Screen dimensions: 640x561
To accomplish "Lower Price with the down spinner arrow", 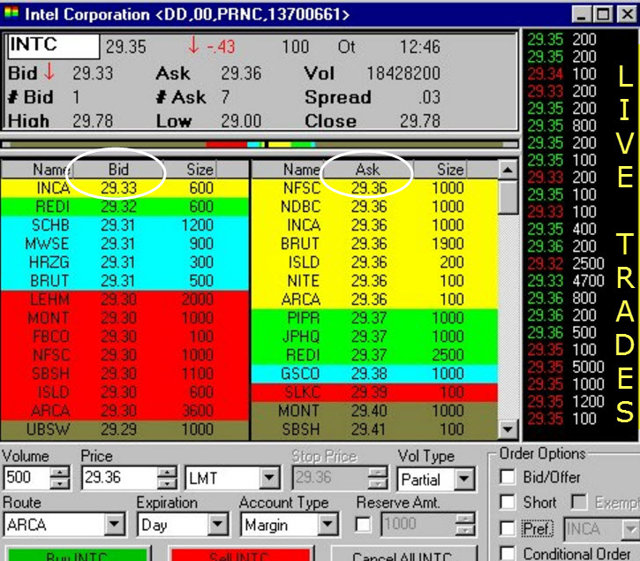I will coord(167,483).
